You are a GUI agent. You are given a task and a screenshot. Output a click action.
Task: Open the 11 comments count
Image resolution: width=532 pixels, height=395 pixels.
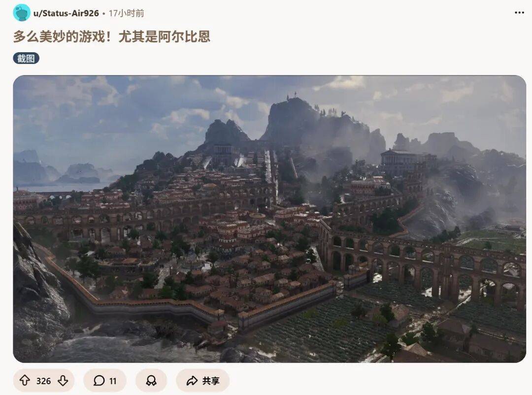[x=113, y=381]
